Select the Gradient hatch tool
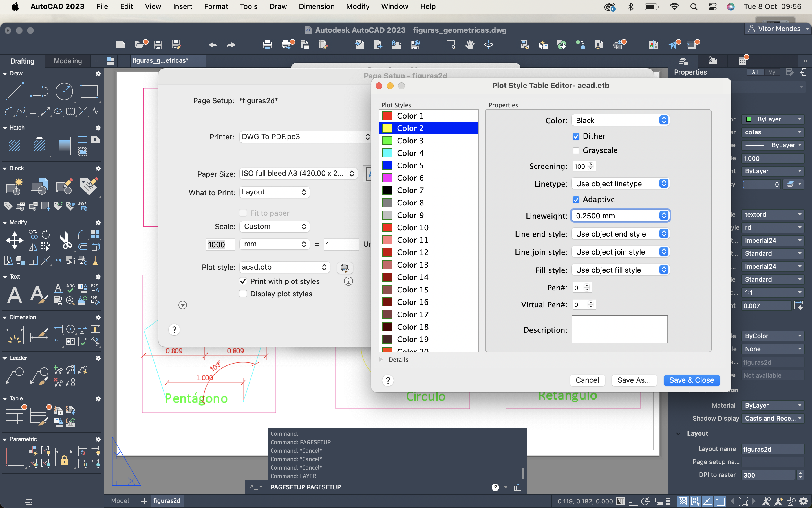This screenshot has width=812, height=508. (64, 146)
